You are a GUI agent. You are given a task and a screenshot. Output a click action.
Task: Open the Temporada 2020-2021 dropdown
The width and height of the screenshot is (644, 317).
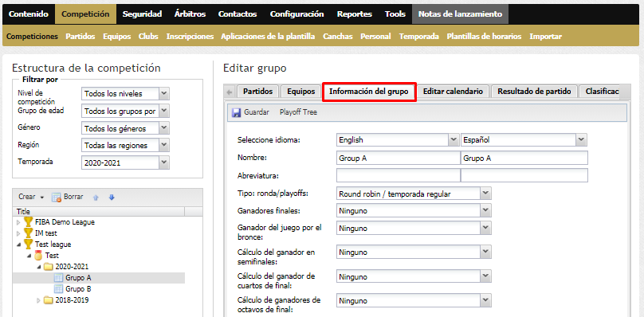point(164,162)
